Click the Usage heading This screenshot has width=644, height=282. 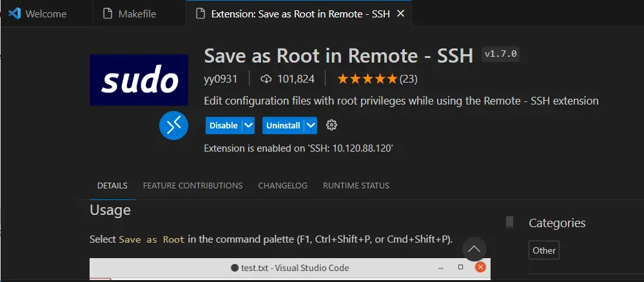110,210
